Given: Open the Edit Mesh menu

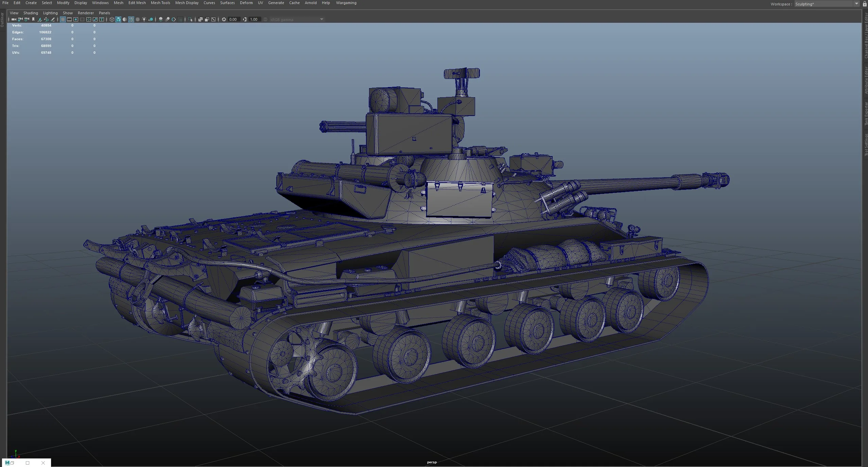Looking at the screenshot, I should tap(137, 3).
